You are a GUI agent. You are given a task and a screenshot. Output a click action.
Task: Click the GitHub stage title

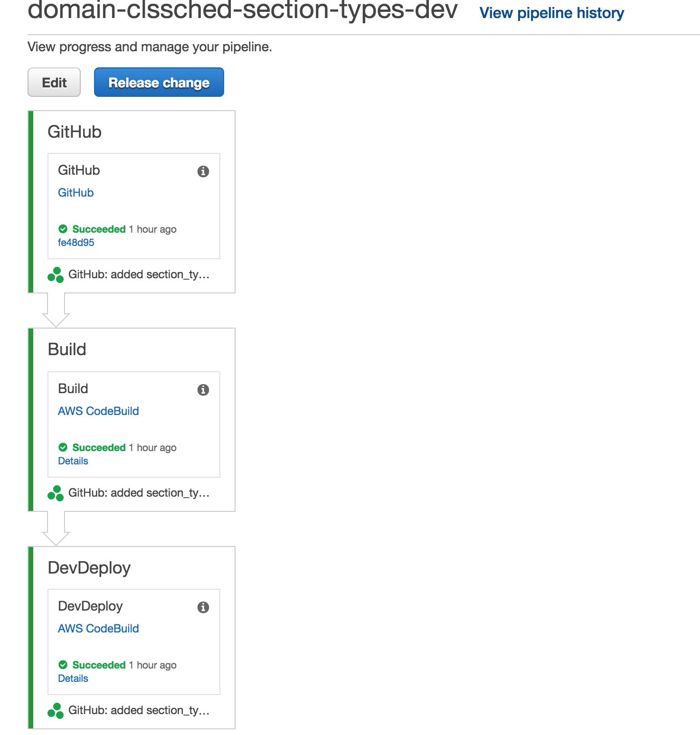pos(75,132)
